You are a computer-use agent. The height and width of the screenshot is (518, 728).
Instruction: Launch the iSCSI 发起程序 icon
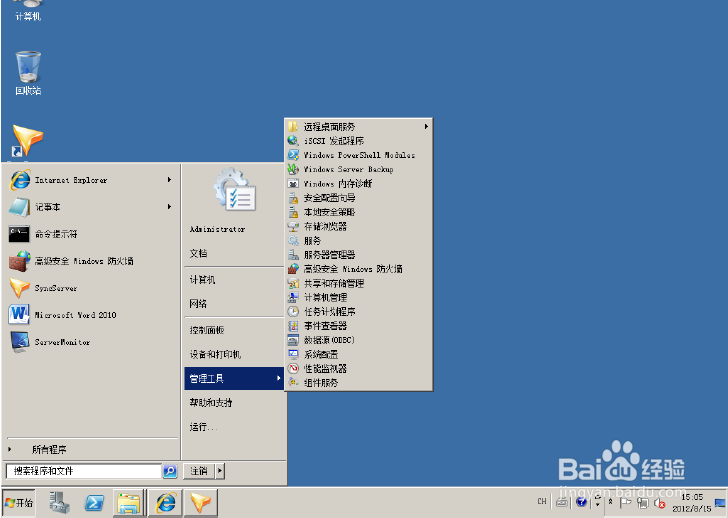pos(293,140)
